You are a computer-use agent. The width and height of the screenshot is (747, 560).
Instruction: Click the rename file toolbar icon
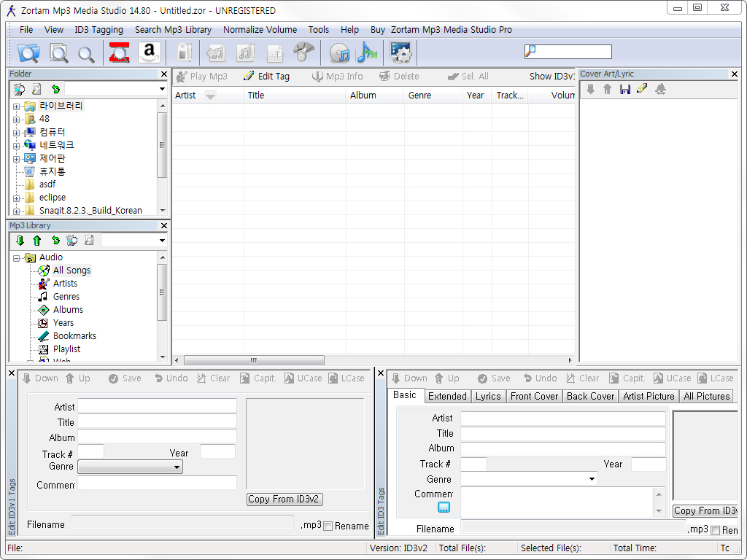tap(275, 53)
